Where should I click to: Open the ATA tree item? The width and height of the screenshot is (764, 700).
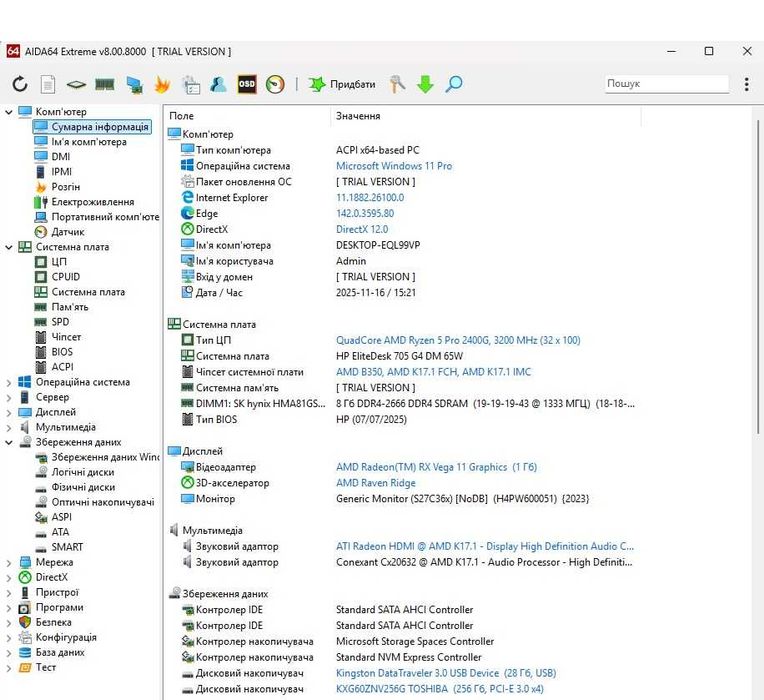(x=52, y=532)
